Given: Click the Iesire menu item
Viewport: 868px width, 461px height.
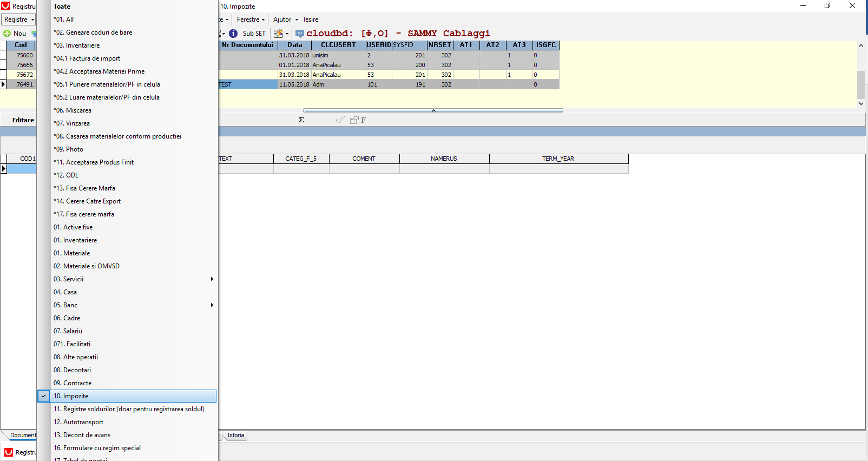Looking at the screenshot, I should pyautogui.click(x=311, y=19).
